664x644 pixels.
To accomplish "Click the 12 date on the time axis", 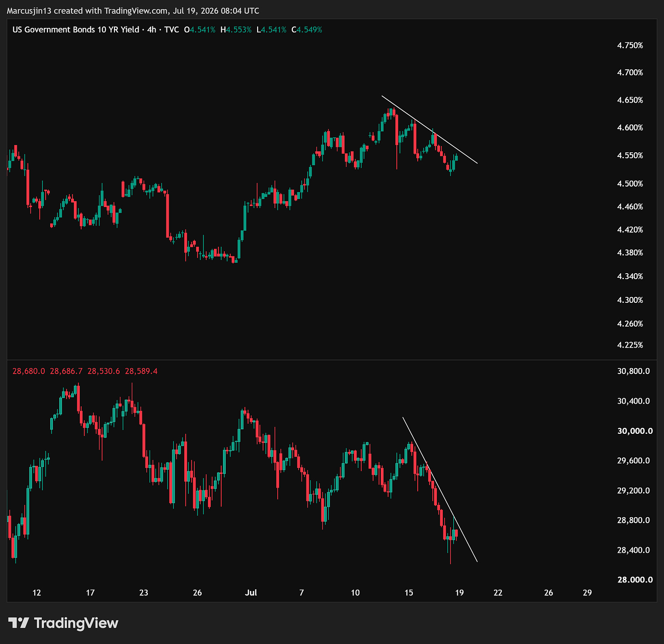I will [x=36, y=592].
